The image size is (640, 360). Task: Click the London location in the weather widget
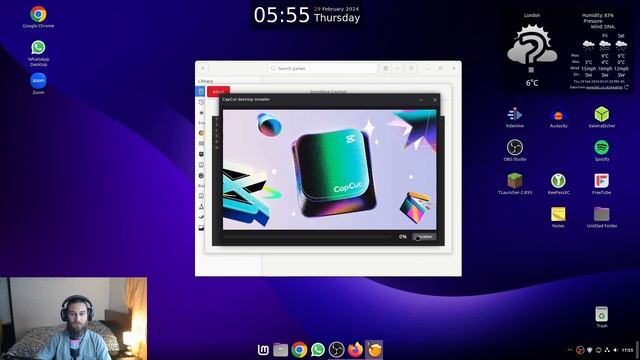click(x=532, y=15)
